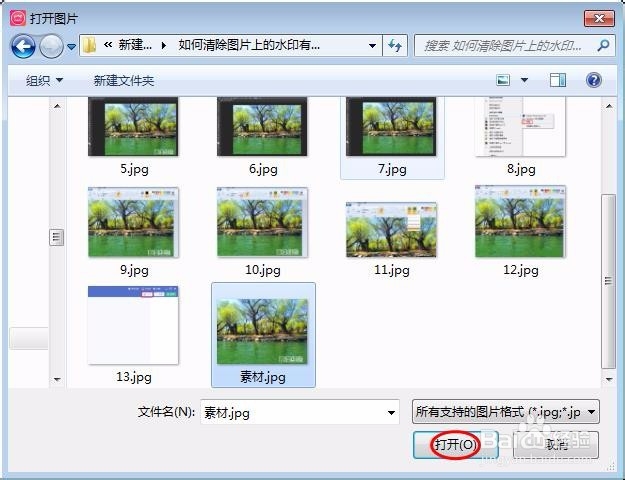Select thumbnail of 6.jpg
Image resolution: width=625 pixels, height=480 pixels.
(x=262, y=127)
